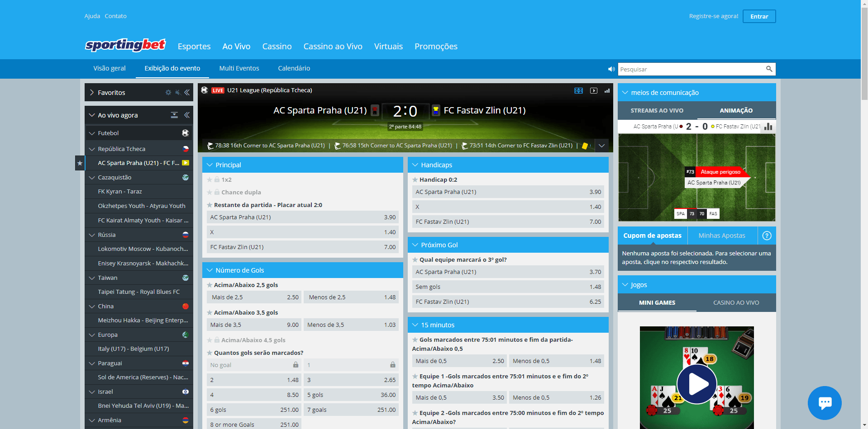Click the pitch animation icon in scoreboard header
This screenshot has height=429, width=868.
tap(578, 90)
